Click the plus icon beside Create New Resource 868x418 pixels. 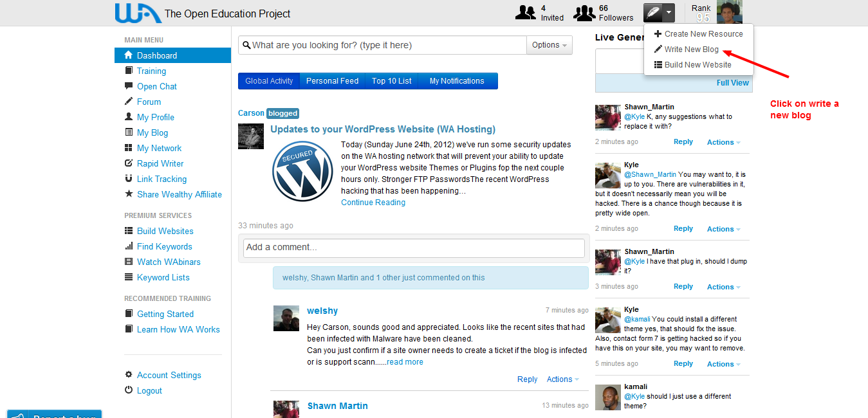click(658, 33)
